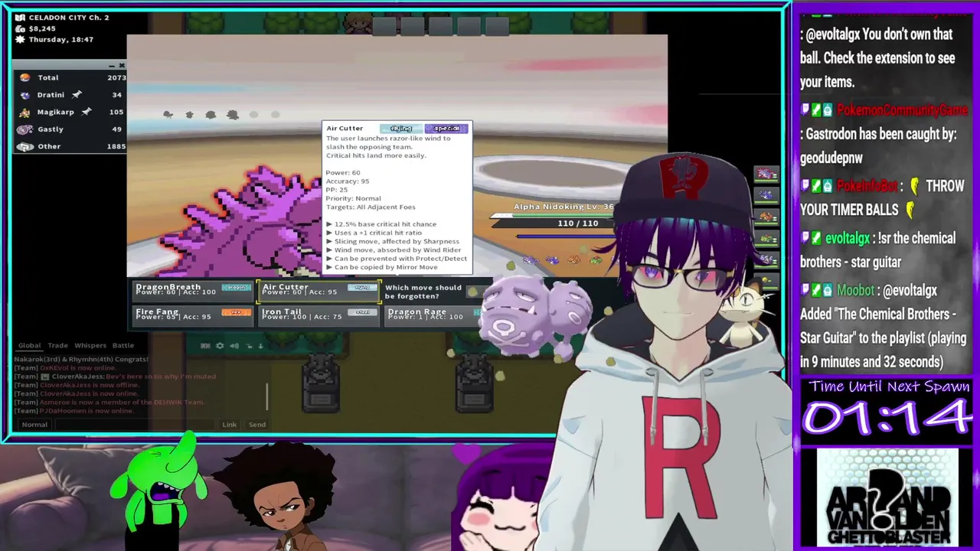
Task: Click the Poké Ball Total icon
Action: pos(25,77)
